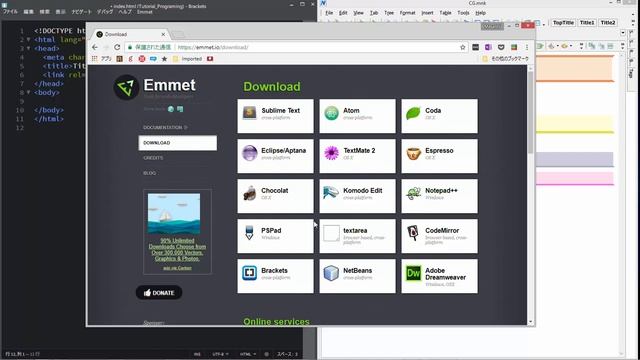Image resolution: width=640 pixels, height=360 pixels.
Task: Open the BLOG sidebar link
Action: (149, 173)
